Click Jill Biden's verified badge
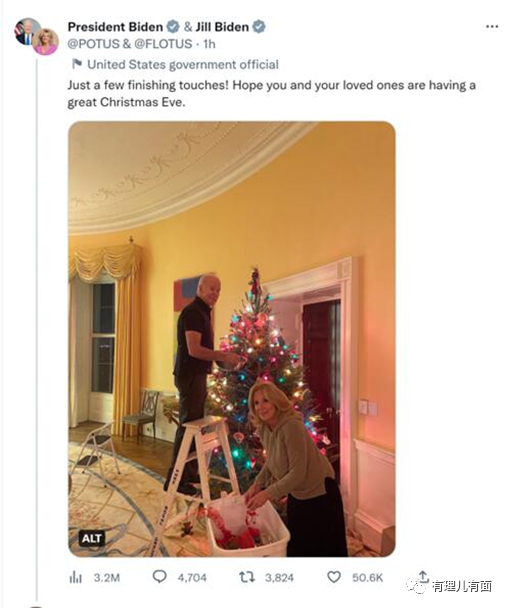The width and height of the screenshot is (507, 608). click(259, 27)
